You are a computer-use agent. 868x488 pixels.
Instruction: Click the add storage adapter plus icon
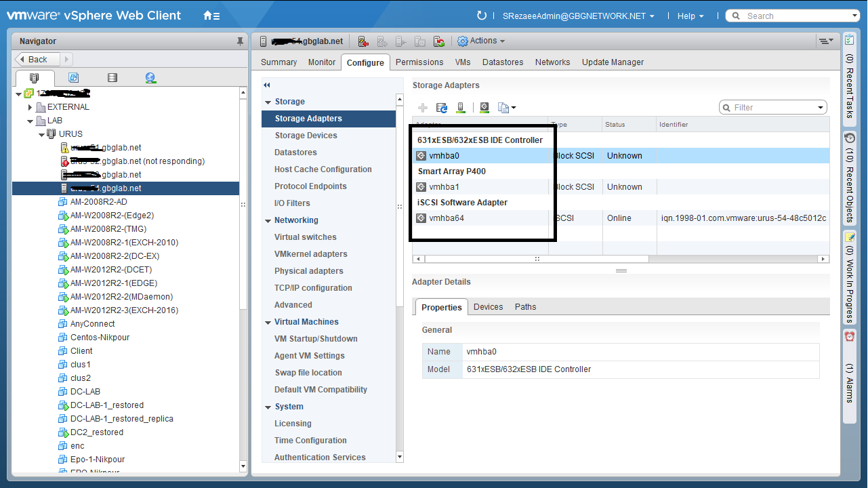[423, 108]
